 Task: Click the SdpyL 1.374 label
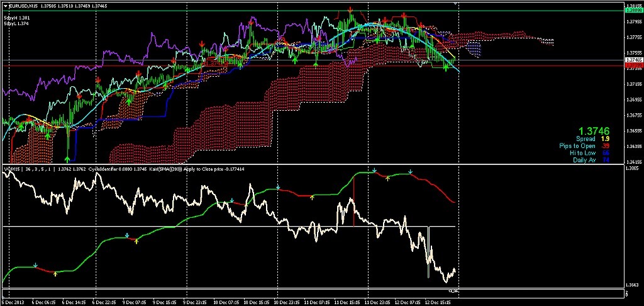16,24
